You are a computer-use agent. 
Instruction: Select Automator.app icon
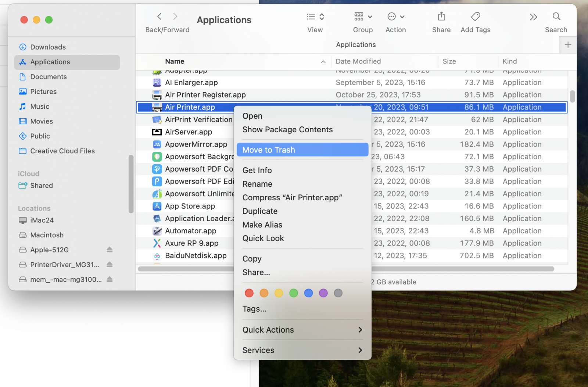coord(157,231)
